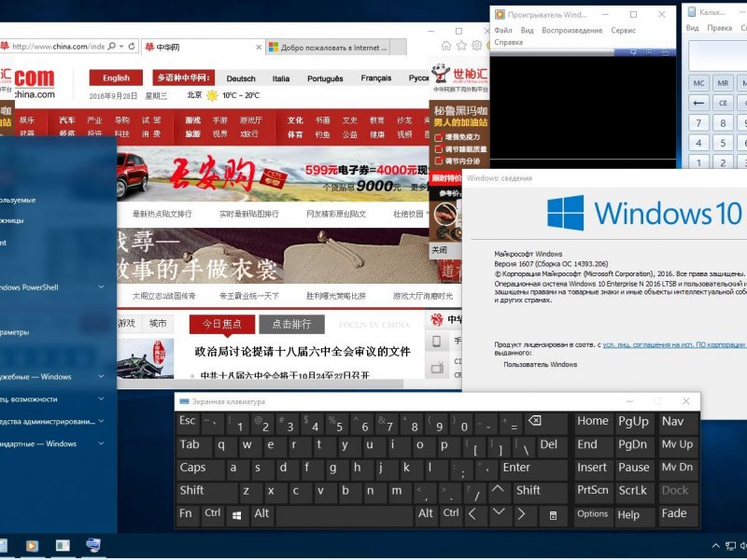Viewport: 747px width, 560px height.
Task: Click PrtScn key on on-screen keyboard
Action: point(592,492)
